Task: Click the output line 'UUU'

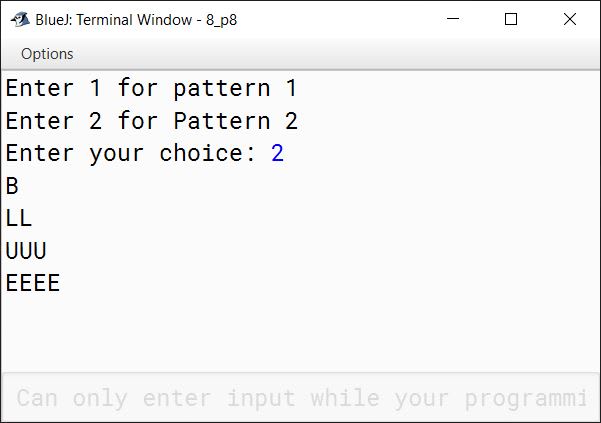Action: pos(26,251)
